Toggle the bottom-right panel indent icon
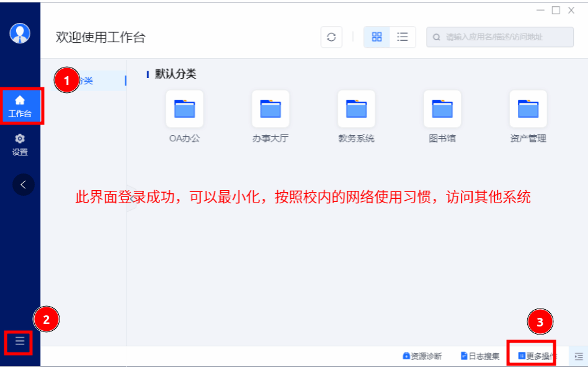This screenshot has width=588, height=368. (x=579, y=356)
